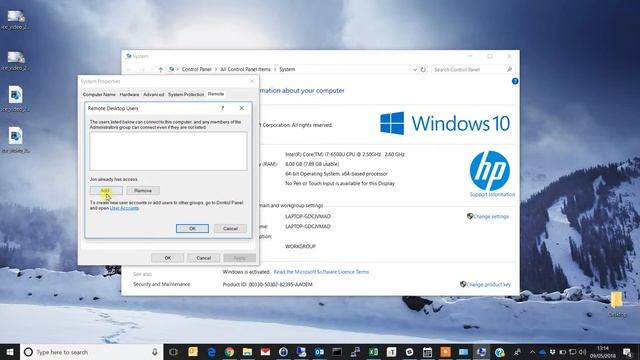This screenshot has height=360, width=640.
Task: Switch to the Hardware tab
Action: [129, 94]
